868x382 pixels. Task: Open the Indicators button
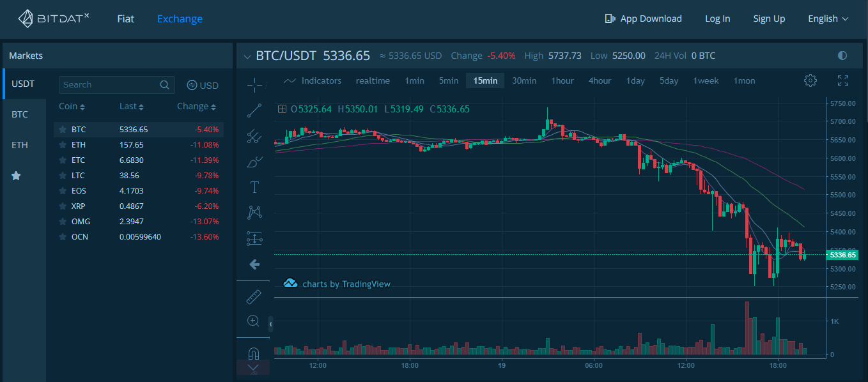[313, 80]
